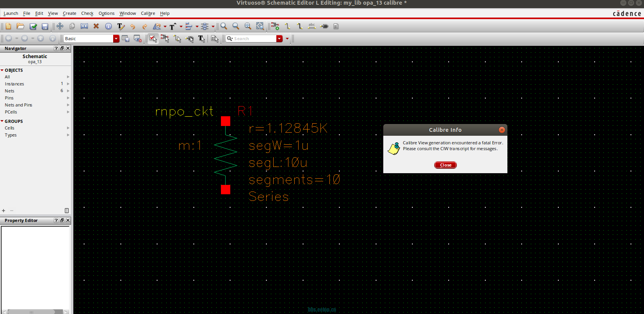Click the Edit Text tool icon
The width and height of the screenshot is (644, 314).
coord(121,26)
